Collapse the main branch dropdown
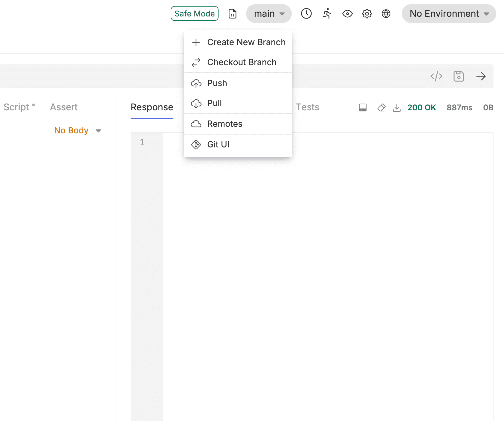This screenshot has height=421, width=504. pos(268,13)
